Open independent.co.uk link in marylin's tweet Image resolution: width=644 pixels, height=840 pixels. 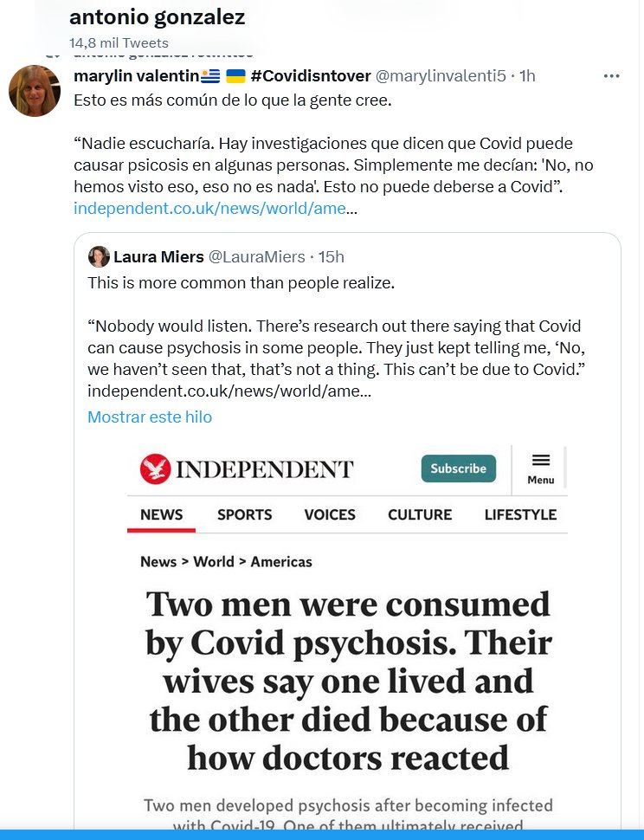(210, 208)
